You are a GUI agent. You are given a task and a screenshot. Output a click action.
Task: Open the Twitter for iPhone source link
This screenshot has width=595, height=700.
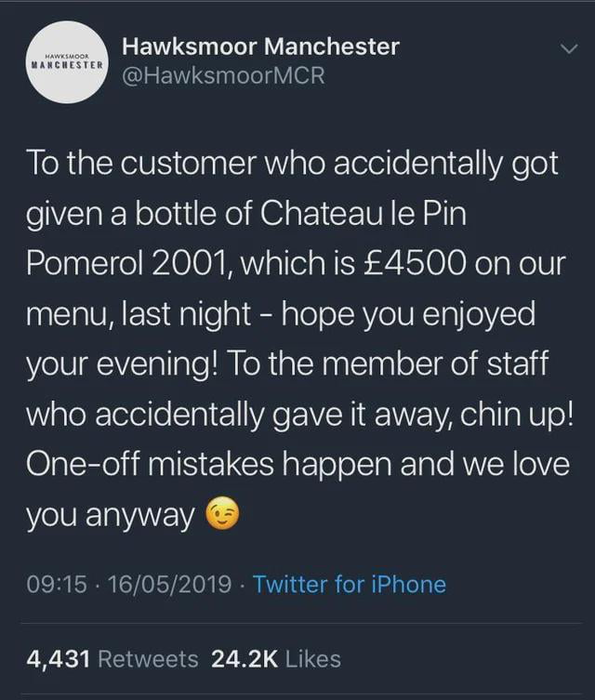[349, 584]
